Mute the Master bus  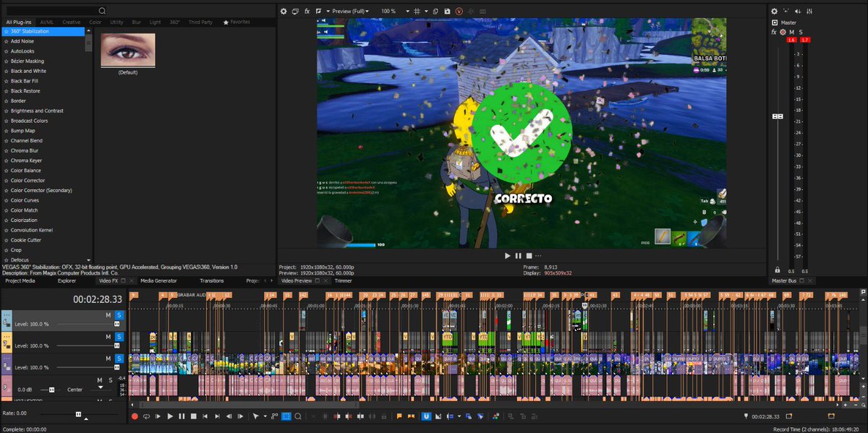click(791, 32)
